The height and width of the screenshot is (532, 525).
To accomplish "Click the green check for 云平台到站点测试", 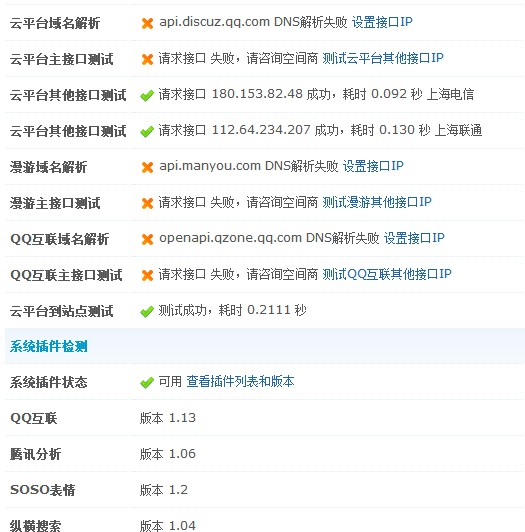I will [x=147, y=311].
